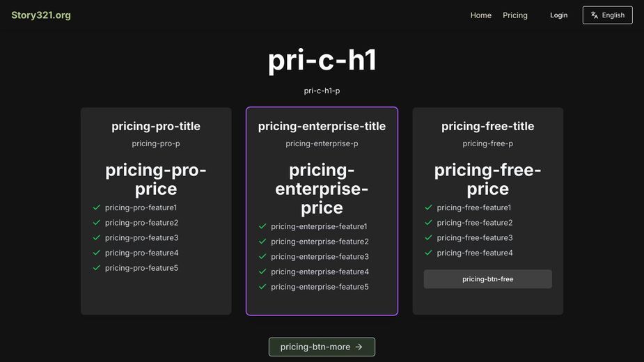Go to the Home menu item
Screen dimensions: 644x362
480,15
